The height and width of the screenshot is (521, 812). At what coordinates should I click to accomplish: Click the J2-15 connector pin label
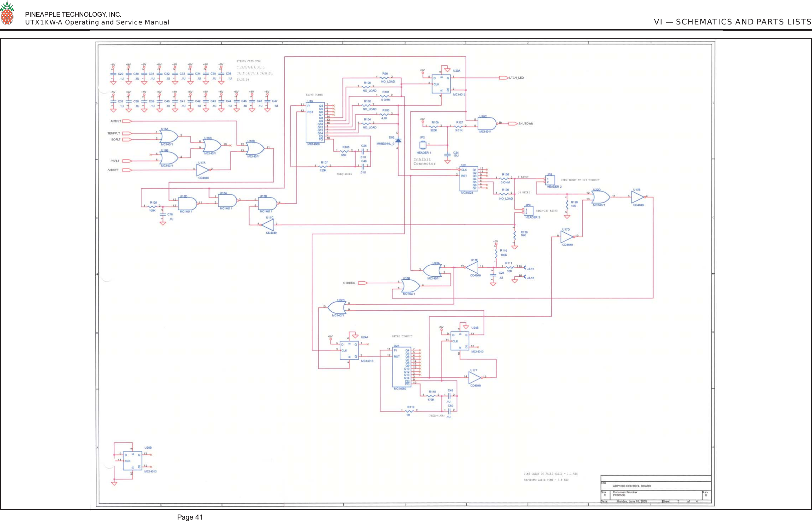tap(530, 269)
